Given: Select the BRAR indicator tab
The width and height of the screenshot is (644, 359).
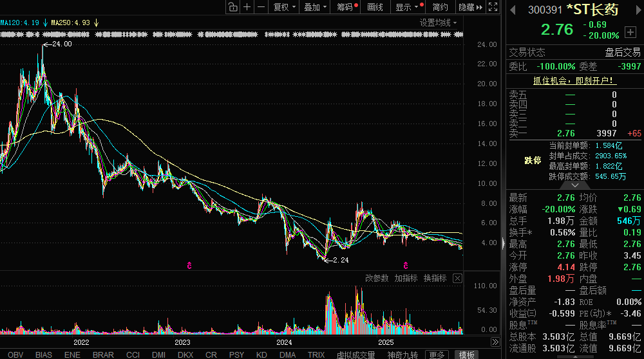Looking at the screenshot, I should 103,354.
